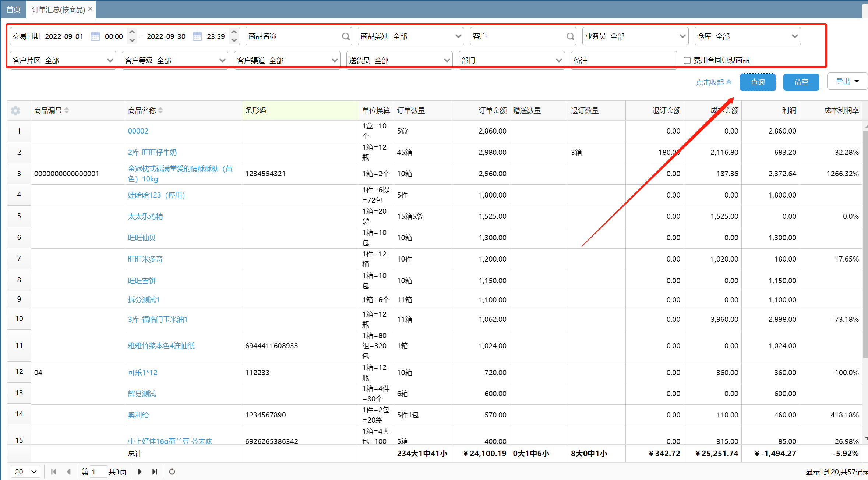Click the search icon in 客户 field
The image size is (868, 480).
point(570,36)
